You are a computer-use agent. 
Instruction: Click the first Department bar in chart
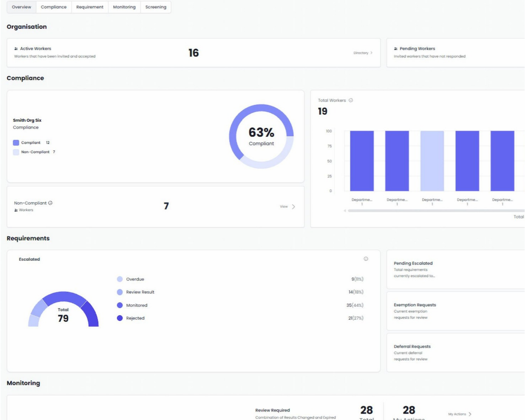click(362, 161)
